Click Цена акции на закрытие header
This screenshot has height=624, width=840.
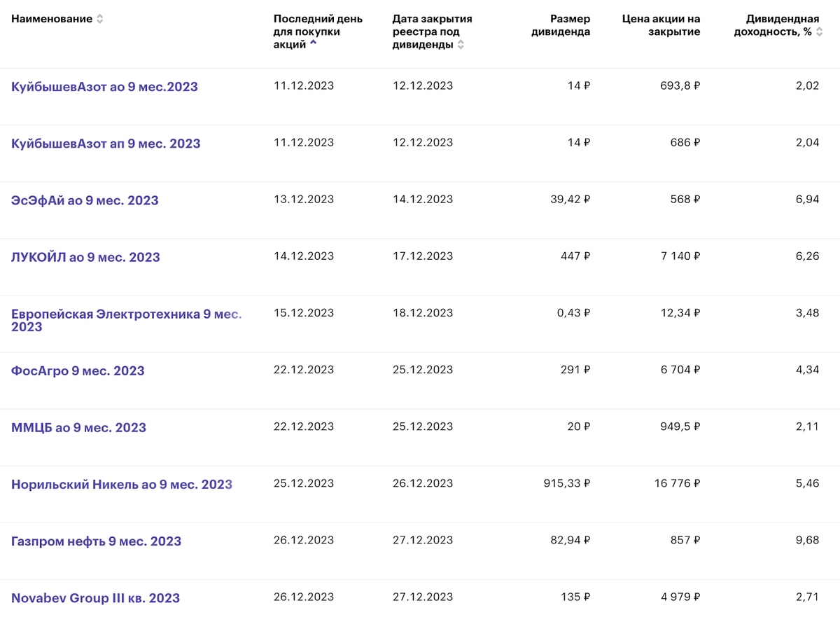pos(661,25)
